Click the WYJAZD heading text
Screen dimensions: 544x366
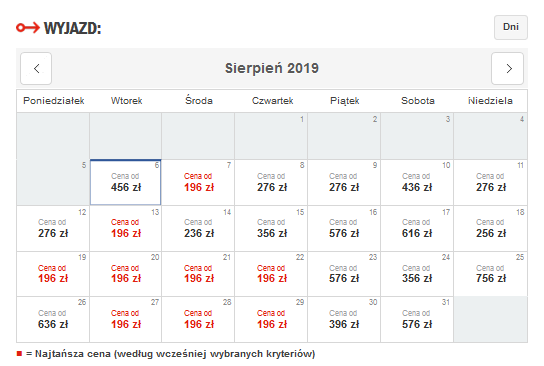(x=73, y=28)
